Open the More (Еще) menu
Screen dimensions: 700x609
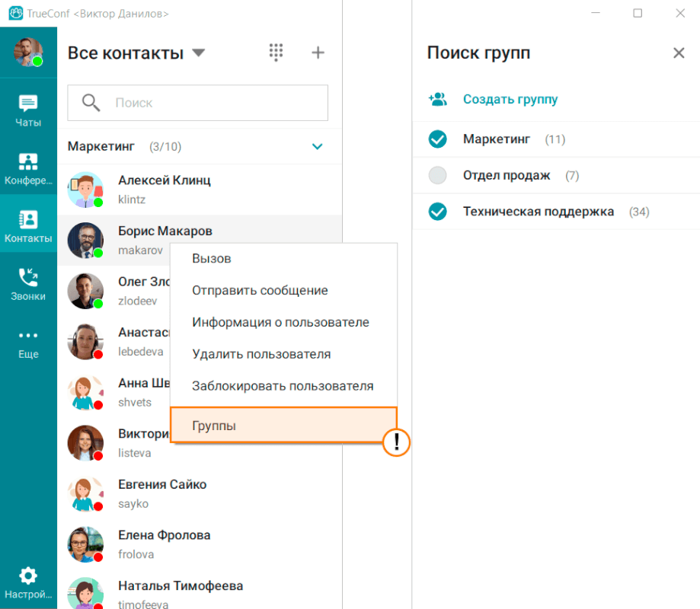pyautogui.click(x=28, y=343)
